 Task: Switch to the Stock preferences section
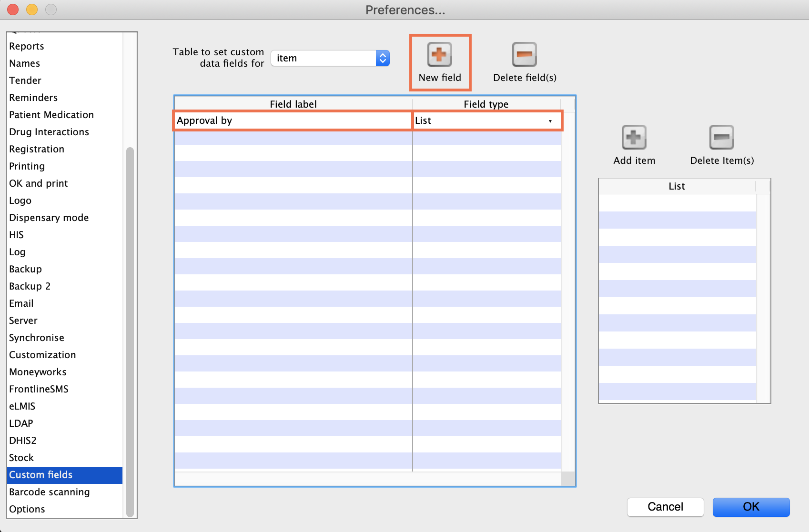pos(21,458)
